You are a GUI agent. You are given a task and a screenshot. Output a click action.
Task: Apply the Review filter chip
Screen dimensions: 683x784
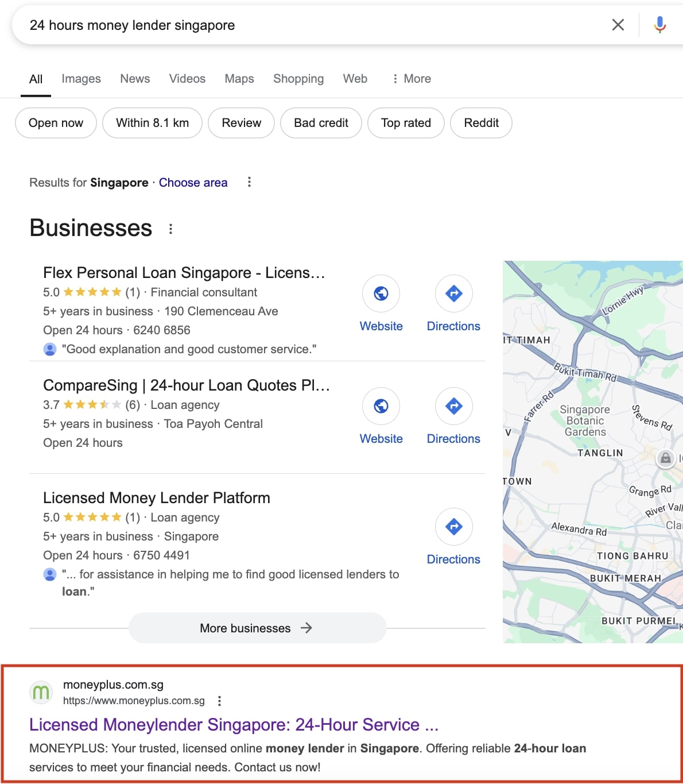[241, 123]
